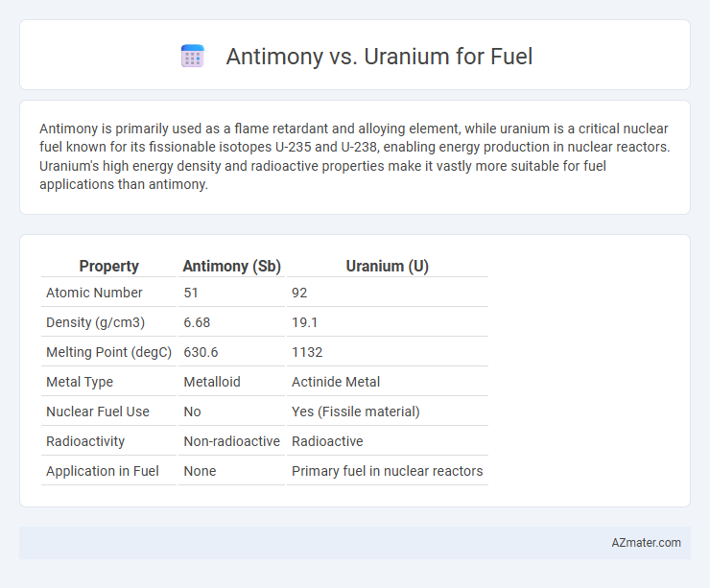Select the 'Atomic Number' row label

pyautogui.click(x=94, y=293)
